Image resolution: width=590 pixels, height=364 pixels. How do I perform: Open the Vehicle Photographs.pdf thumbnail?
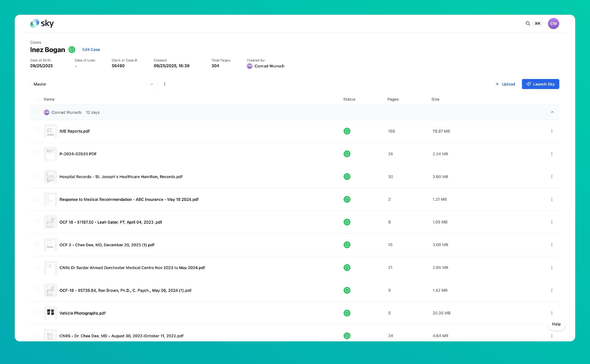tap(50, 313)
